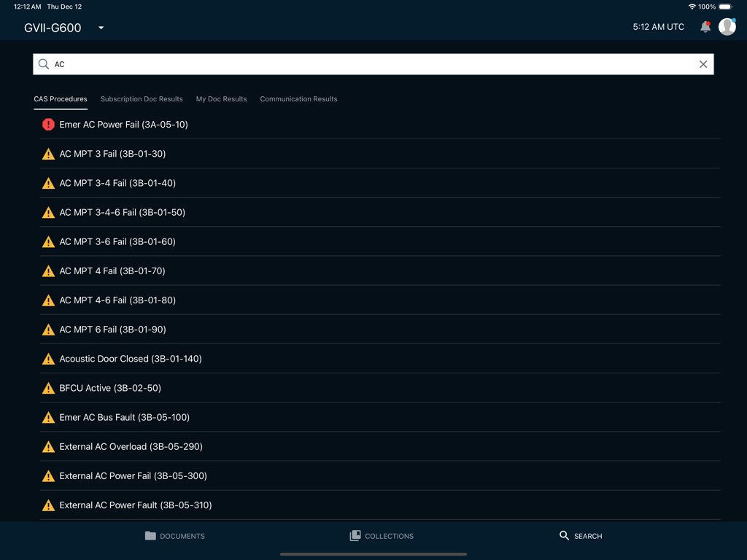
Task: Switch to My Doc Results tab
Action: [221, 99]
